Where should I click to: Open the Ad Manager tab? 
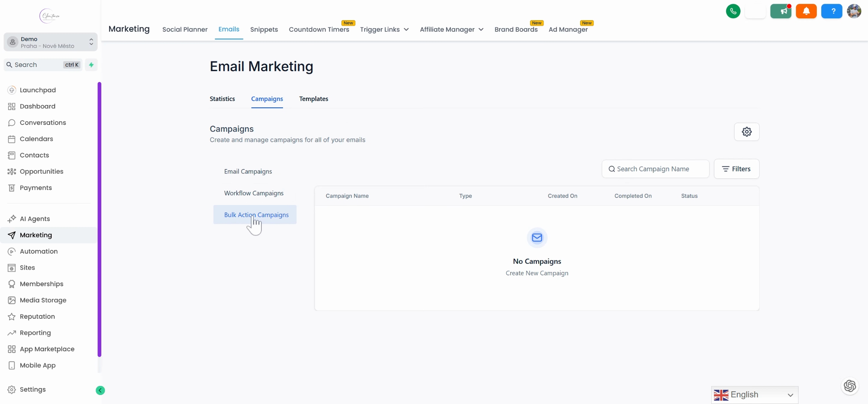(568, 29)
